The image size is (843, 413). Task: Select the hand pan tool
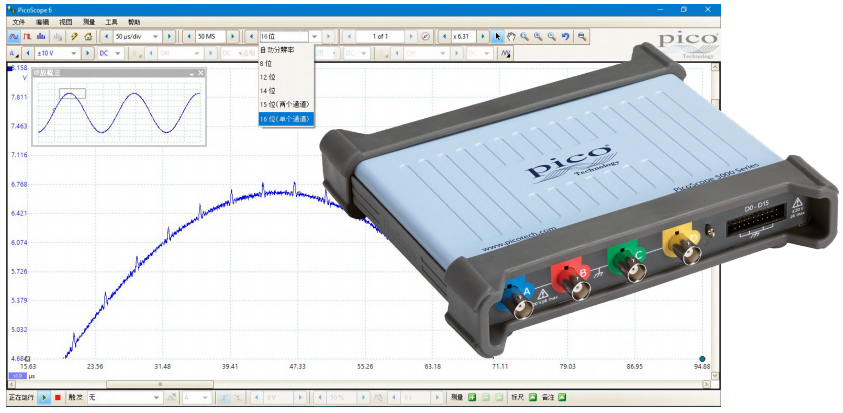click(511, 37)
